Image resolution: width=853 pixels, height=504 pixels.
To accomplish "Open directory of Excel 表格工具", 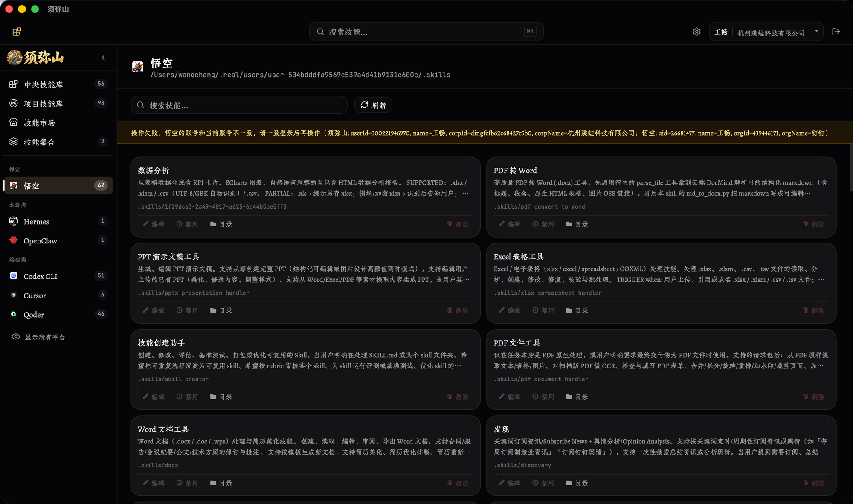I will 577,310.
